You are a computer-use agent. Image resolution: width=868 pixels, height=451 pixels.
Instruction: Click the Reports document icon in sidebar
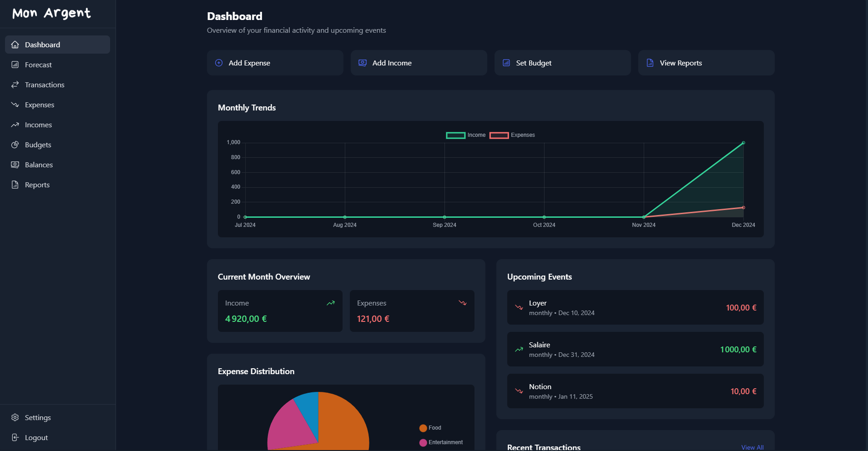coord(15,185)
